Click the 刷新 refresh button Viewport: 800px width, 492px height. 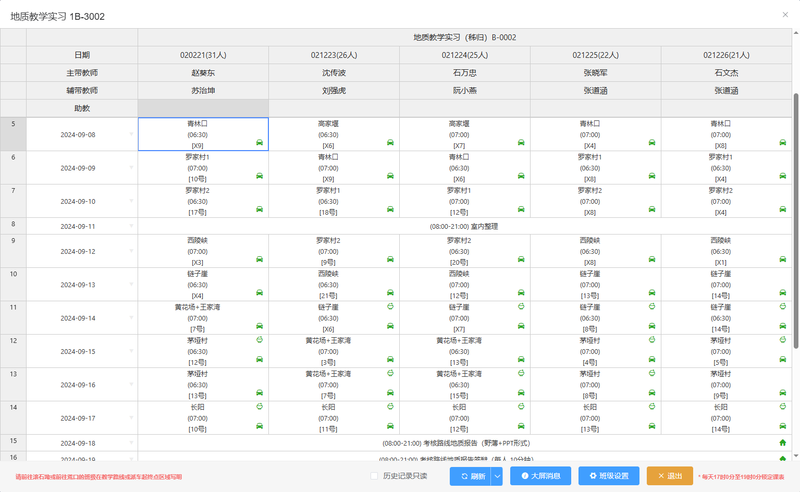tap(470, 476)
